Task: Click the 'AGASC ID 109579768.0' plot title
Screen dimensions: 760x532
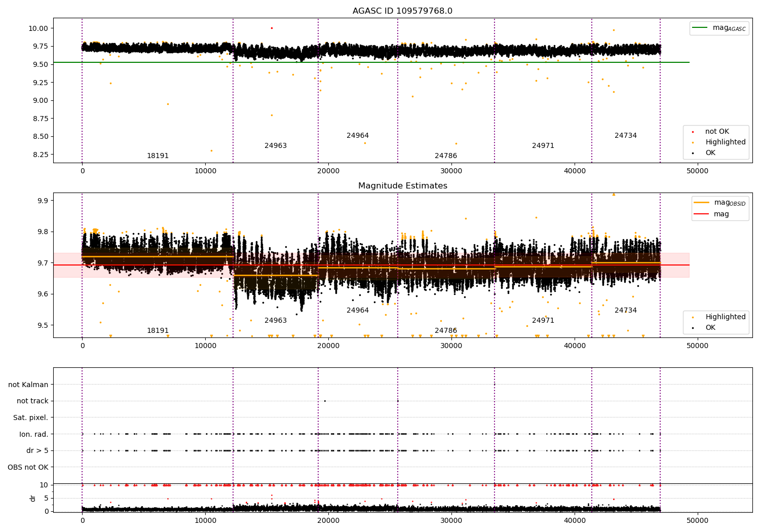Action: (402, 11)
